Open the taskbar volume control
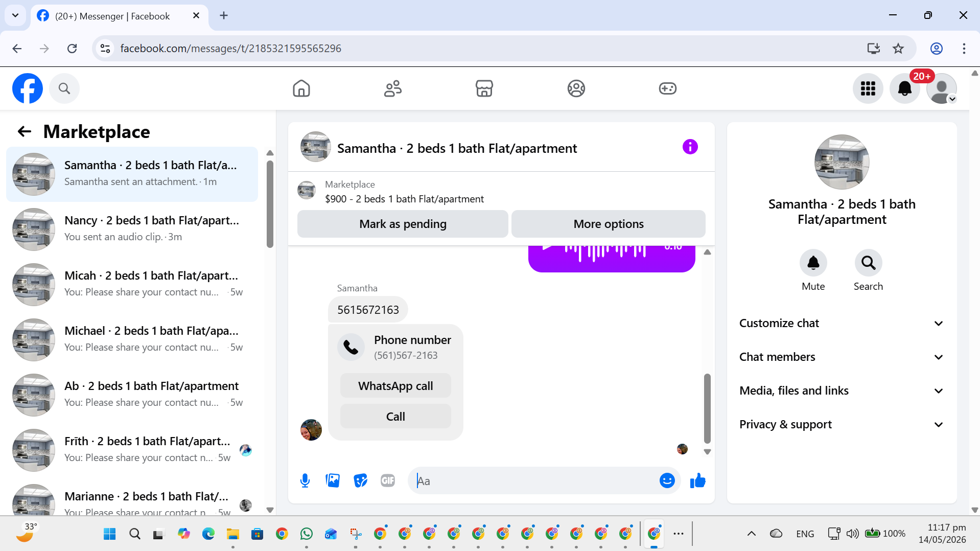Image resolution: width=980 pixels, height=551 pixels. (x=852, y=534)
